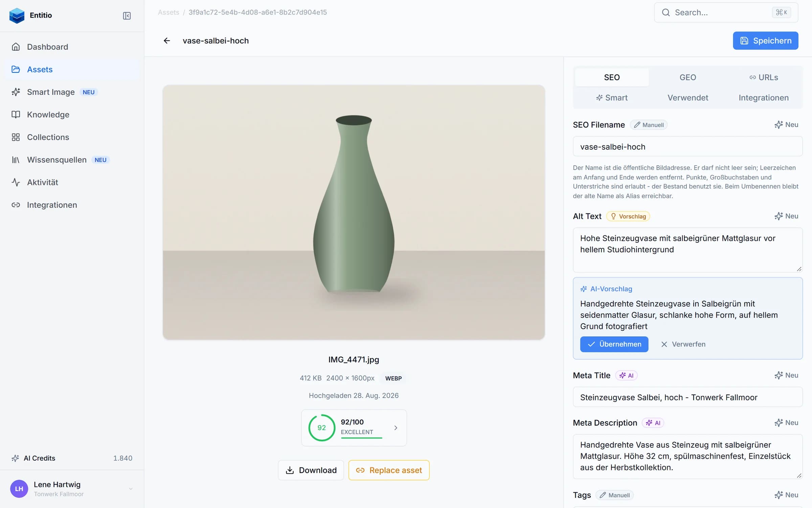The height and width of the screenshot is (508, 812).
Task: Click the Replace asset button
Action: point(389,470)
